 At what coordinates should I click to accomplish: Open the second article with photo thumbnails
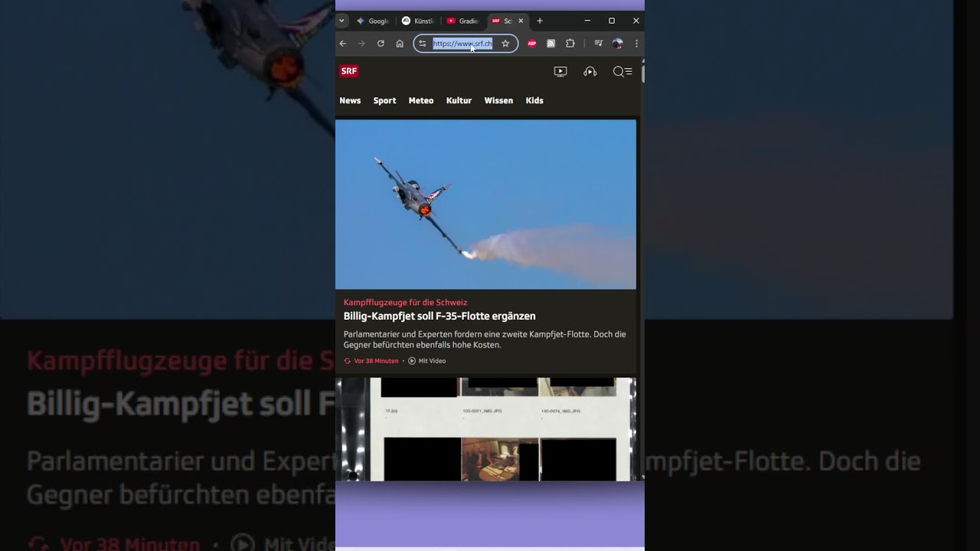pos(485,429)
